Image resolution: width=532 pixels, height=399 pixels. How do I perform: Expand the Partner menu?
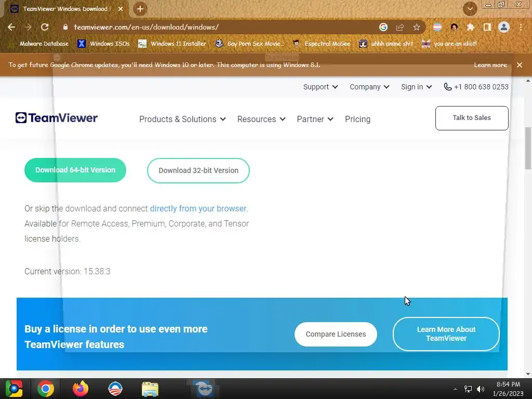(315, 119)
